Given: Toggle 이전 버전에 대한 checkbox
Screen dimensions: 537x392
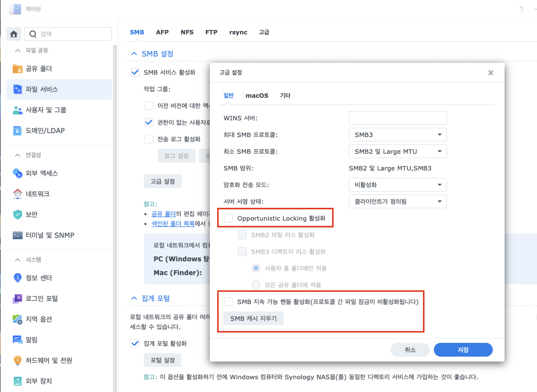Looking at the screenshot, I should 149,106.
